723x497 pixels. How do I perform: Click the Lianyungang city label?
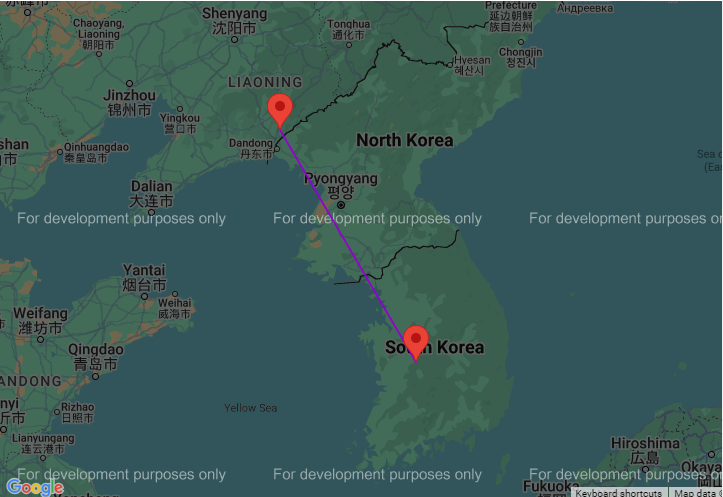click(43, 444)
